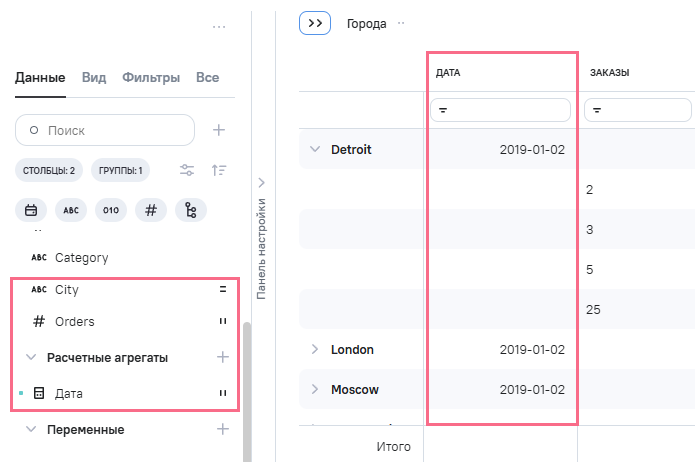Switch to the Вид tab
Image resolution: width=695 pixels, height=462 pixels.
pyautogui.click(x=94, y=77)
